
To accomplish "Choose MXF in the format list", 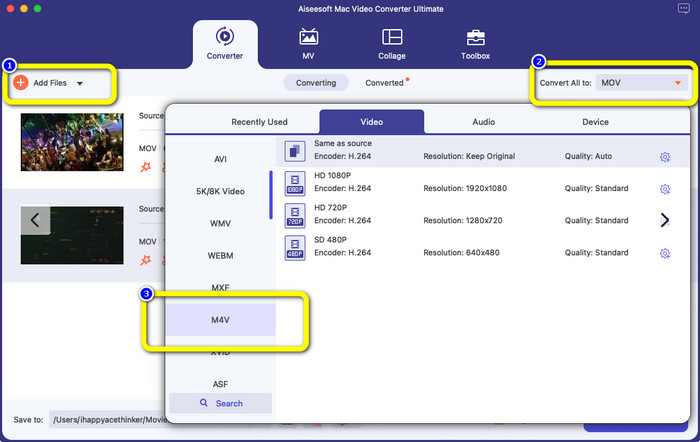I will [221, 288].
